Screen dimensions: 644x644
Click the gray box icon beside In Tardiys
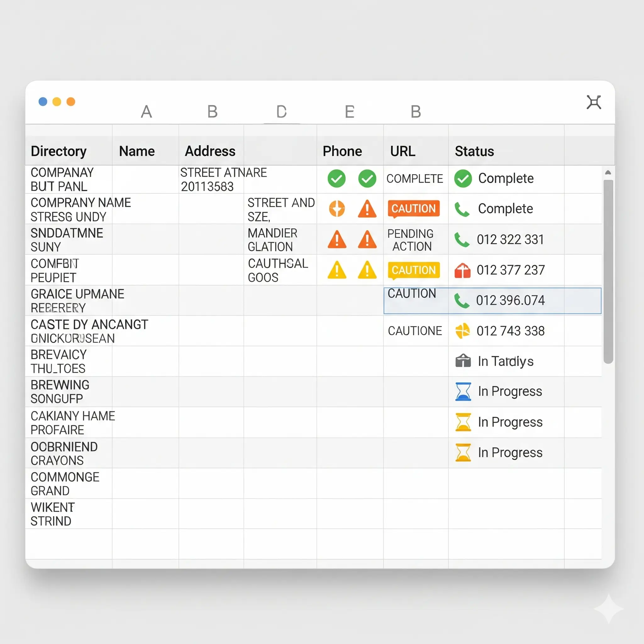[463, 361]
